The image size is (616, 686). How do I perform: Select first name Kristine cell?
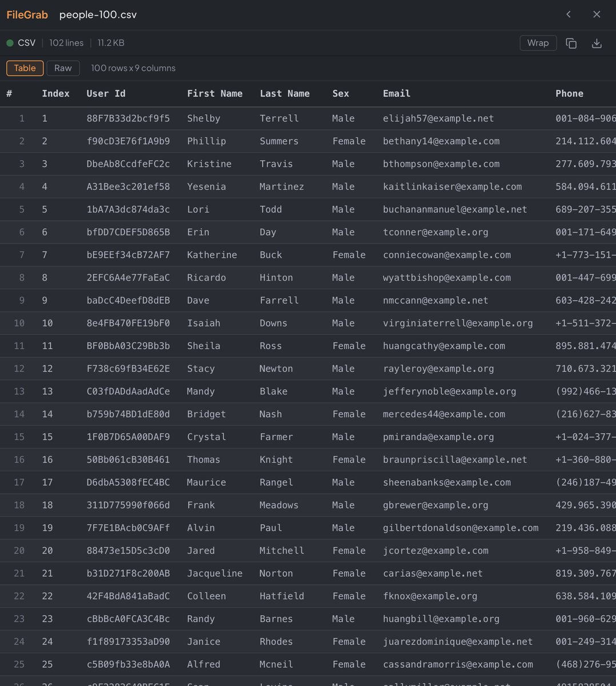point(209,164)
